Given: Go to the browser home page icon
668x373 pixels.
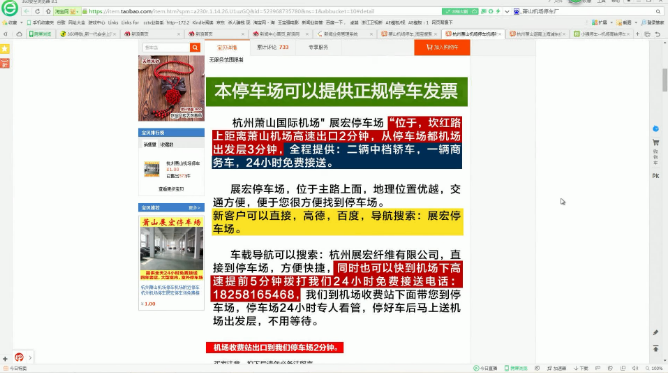Looking at the screenshot, I should 48,11.
